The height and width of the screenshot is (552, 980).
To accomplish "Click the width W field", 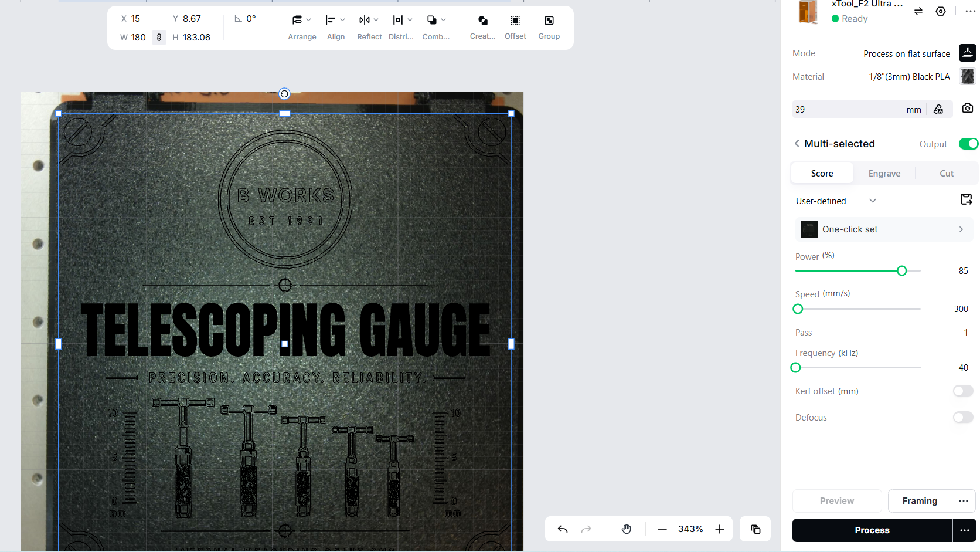I will click(138, 37).
